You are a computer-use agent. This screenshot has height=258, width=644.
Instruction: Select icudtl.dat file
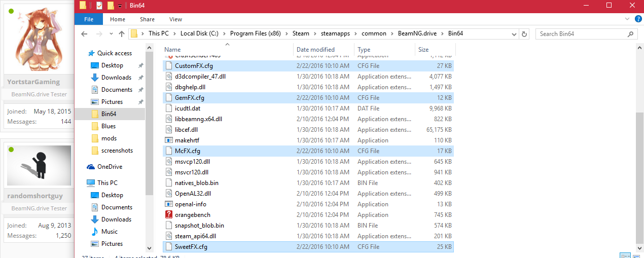(x=309, y=108)
